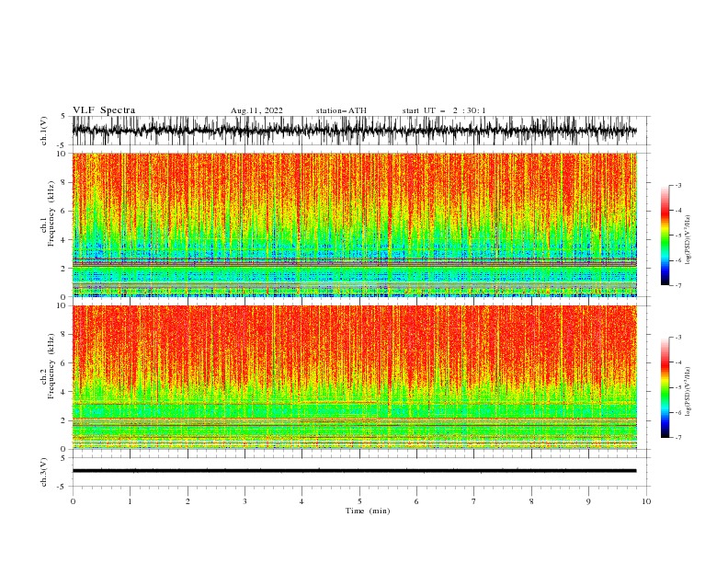Click the -5 tick label on ch.3(V) axis
728x563 pixels.
63,487
